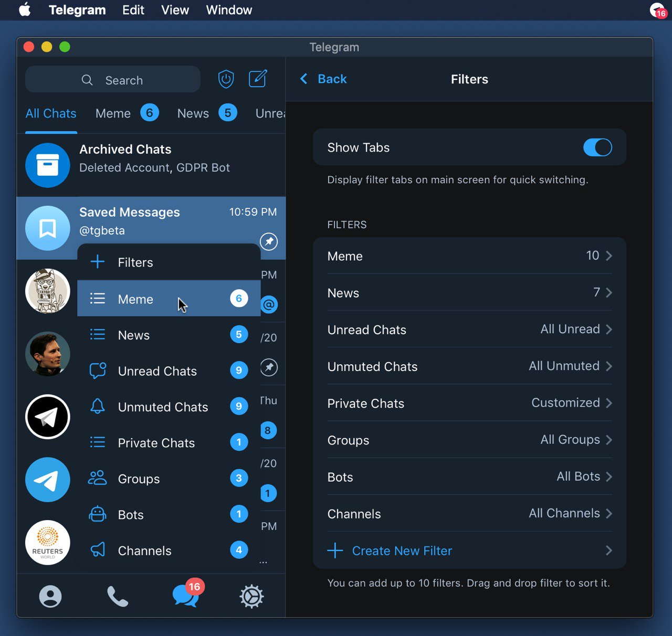Screen dimensions: 672x636
Task: Open the black Telegram logo chat avatar
Action: [x=48, y=417]
